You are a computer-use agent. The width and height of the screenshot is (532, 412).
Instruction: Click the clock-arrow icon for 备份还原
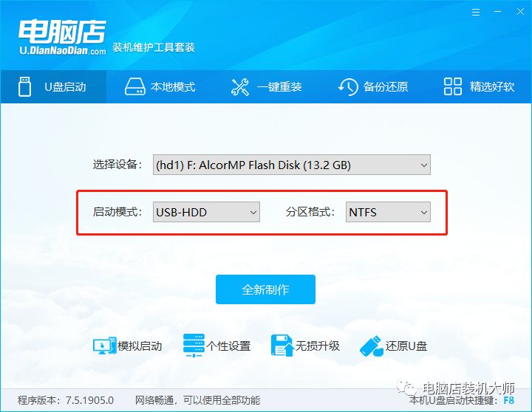tap(348, 87)
